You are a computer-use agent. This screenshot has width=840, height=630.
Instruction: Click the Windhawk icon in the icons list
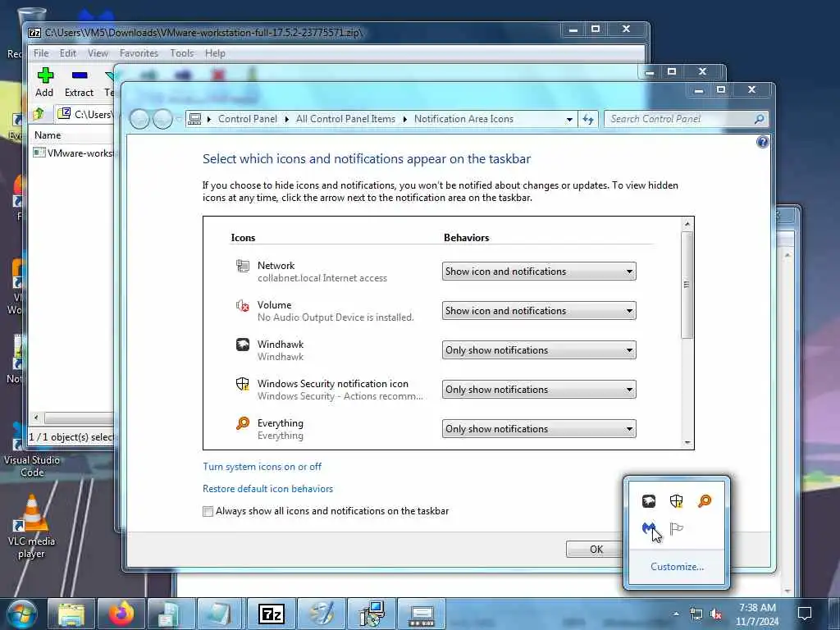pyautogui.click(x=243, y=345)
